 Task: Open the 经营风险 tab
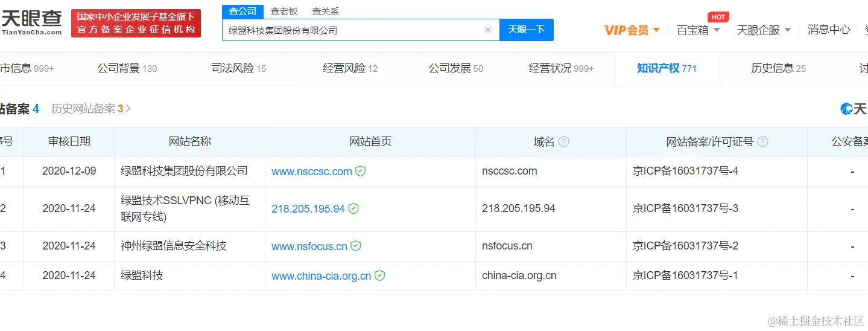350,68
